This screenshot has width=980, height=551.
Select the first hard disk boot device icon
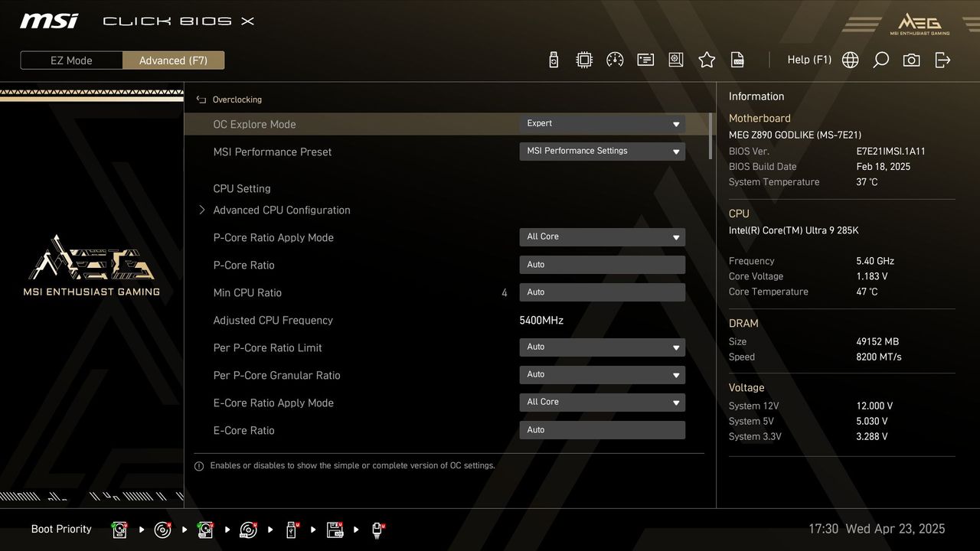click(x=119, y=530)
